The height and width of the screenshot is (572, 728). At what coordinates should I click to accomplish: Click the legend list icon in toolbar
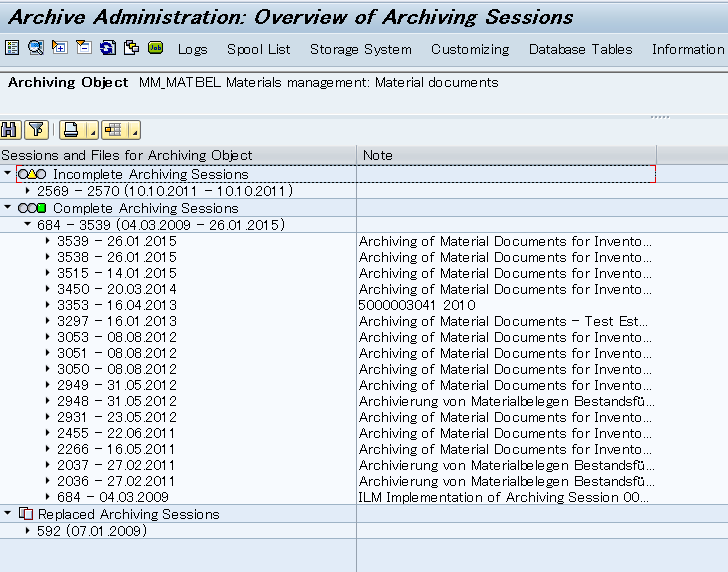(12, 47)
